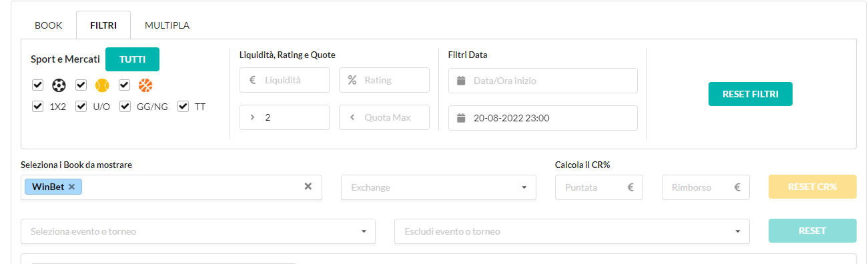Open the Exchange dropdown
This screenshot has height=264, width=868.
click(439, 187)
